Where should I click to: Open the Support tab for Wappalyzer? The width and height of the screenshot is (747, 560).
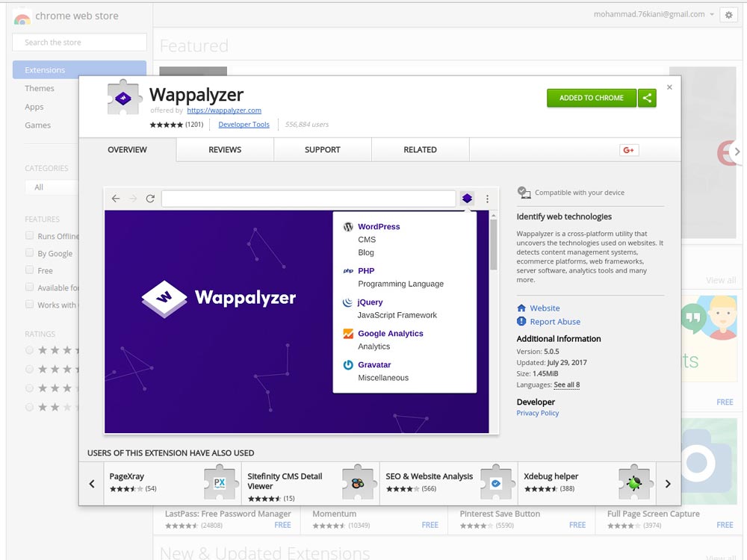[x=322, y=149]
